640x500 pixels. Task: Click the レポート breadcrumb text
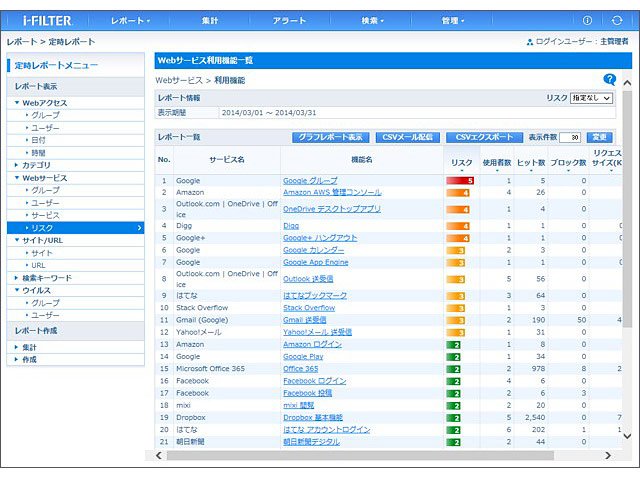coord(22,42)
